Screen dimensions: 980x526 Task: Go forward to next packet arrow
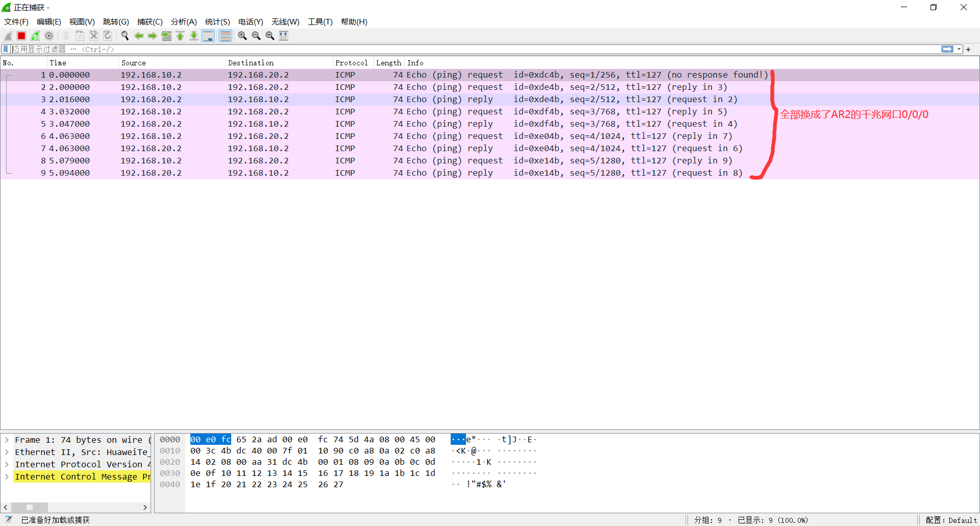(152, 36)
